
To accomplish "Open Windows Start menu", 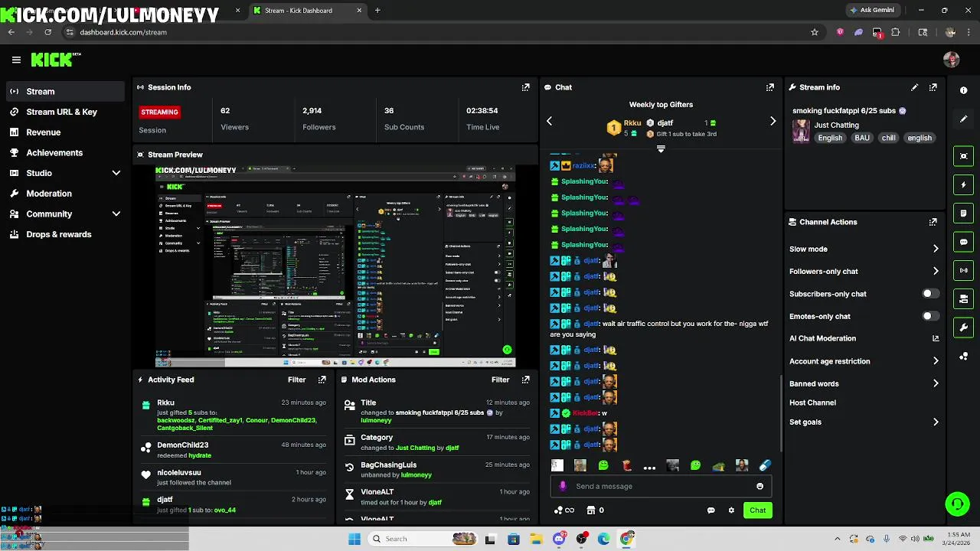I will [354, 539].
